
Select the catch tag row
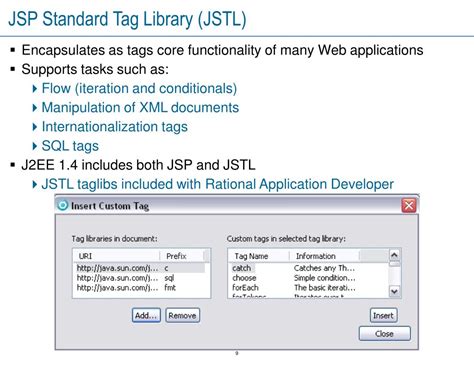pyautogui.click(x=308, y=268)
